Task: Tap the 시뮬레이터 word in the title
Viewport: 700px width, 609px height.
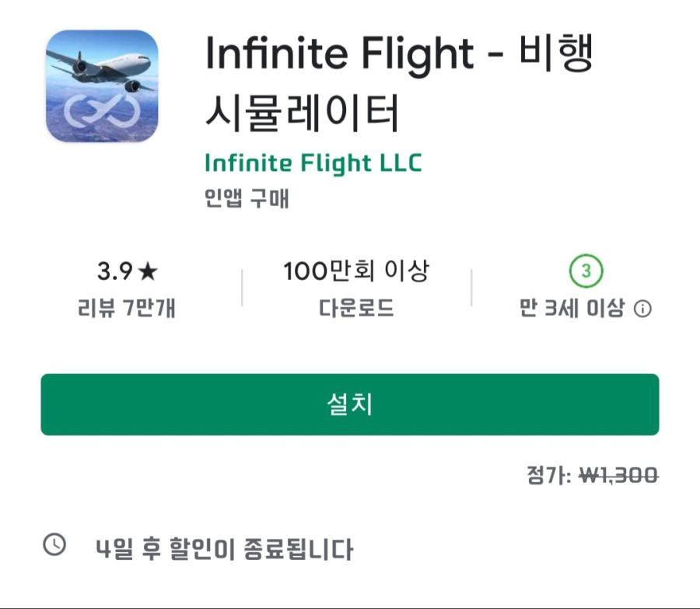Action: tap(302, 113)
